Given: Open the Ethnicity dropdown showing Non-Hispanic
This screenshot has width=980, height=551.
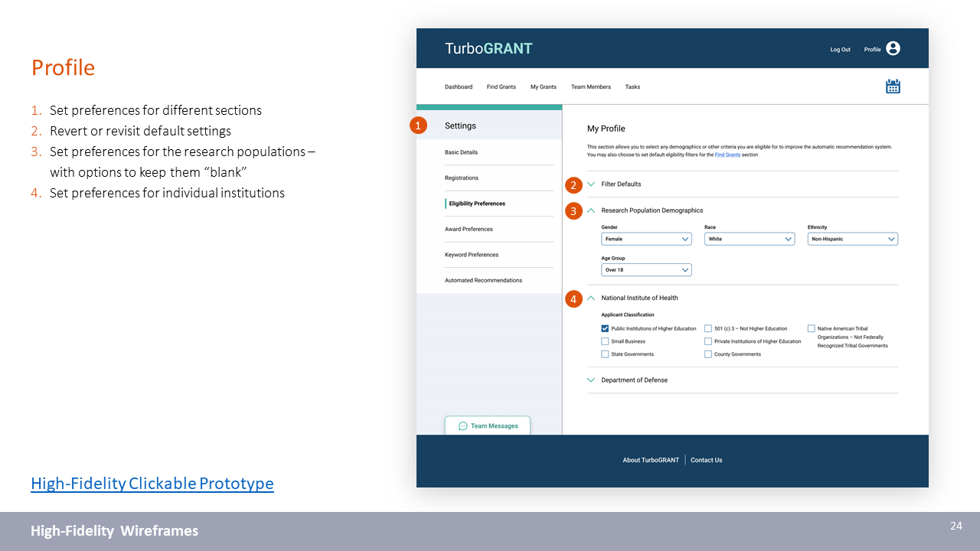Looking at the screenshot, I should [852, 240].
